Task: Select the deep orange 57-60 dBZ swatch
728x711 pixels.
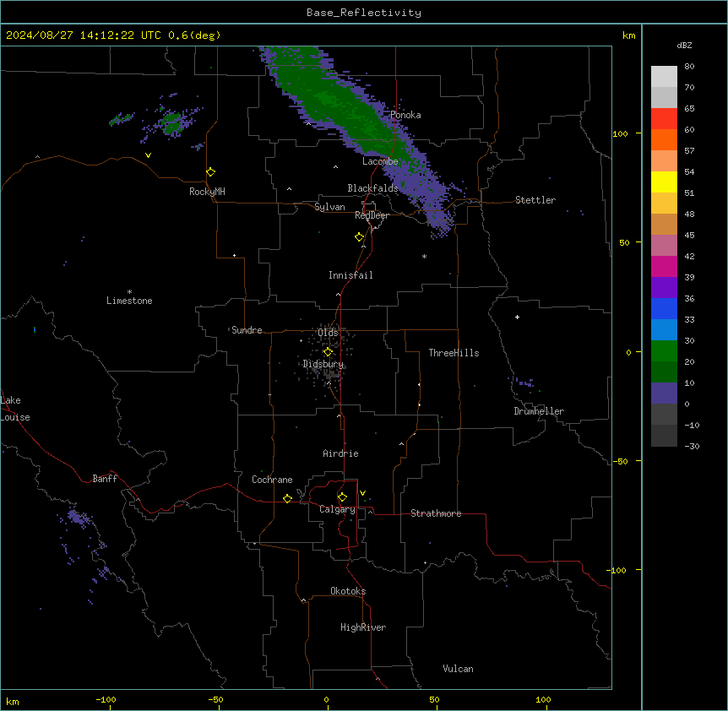Action: pos(664,139)
